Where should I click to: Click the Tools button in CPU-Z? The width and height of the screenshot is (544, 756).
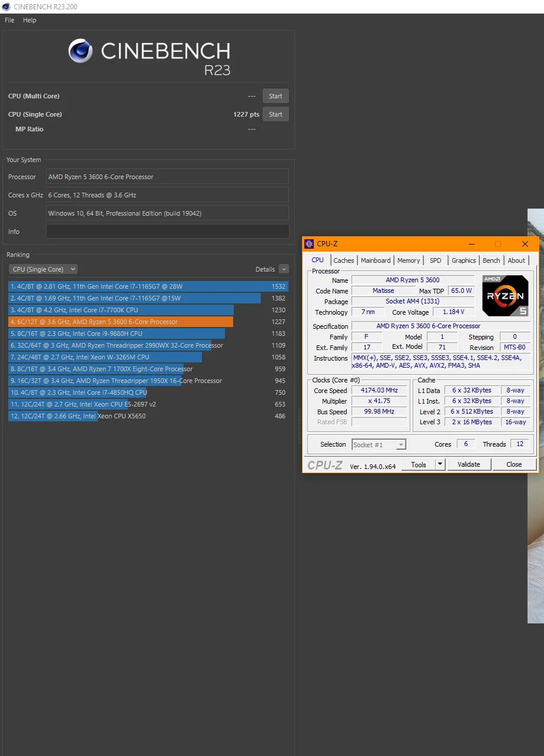(x=419, y=464)
